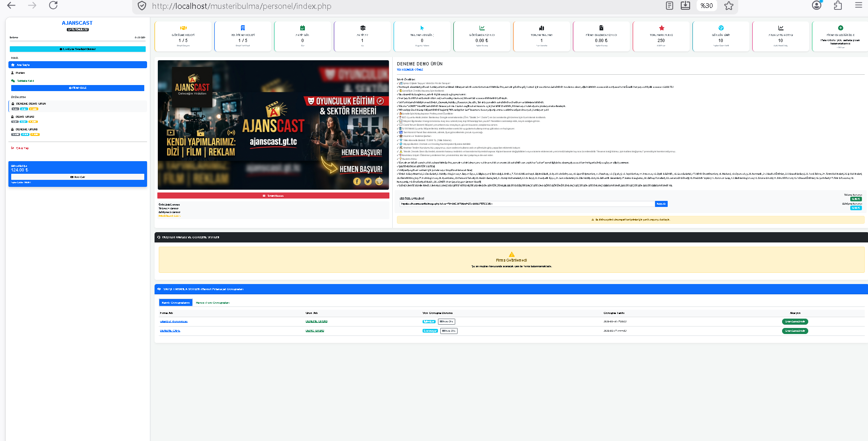Click the lock icon beside DEMO URUN2
Image resolution: width=868 pixels, height=441 pixels.
click(13, 117)
